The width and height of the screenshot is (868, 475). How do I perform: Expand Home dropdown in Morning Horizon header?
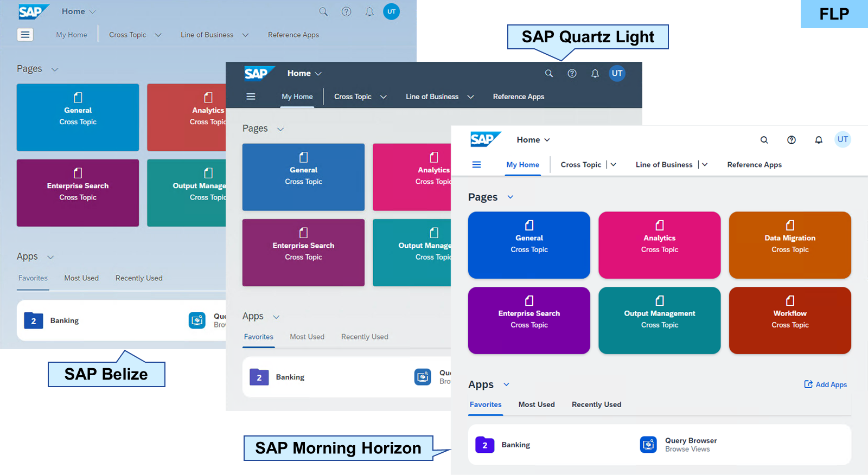[x=547, y=140]
